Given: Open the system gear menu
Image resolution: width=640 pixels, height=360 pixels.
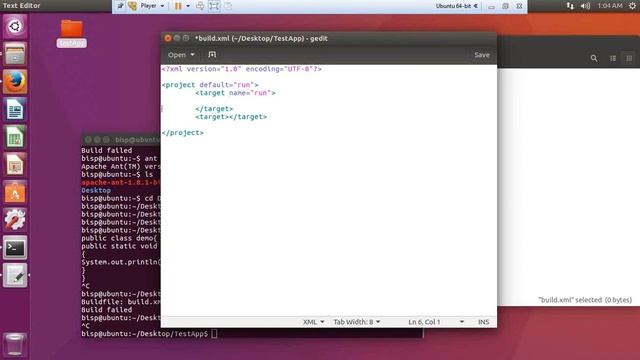Looking at the screenshot, I should pos(632,6).
